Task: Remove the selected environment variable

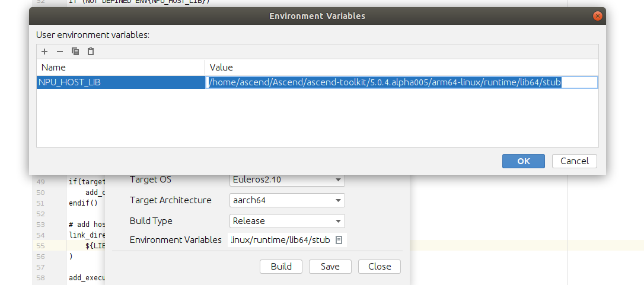Action: click(x=59, y=52)
